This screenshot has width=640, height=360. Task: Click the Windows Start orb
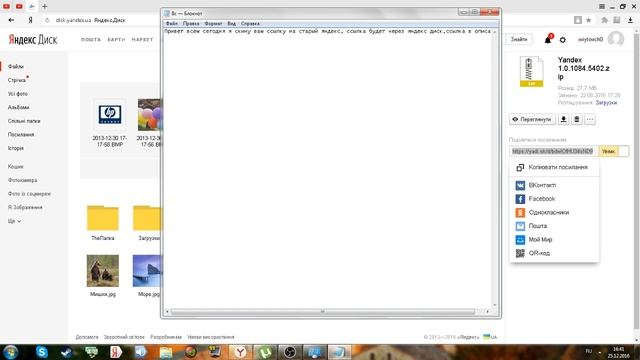pyautogui.click(x=11, y=352)
